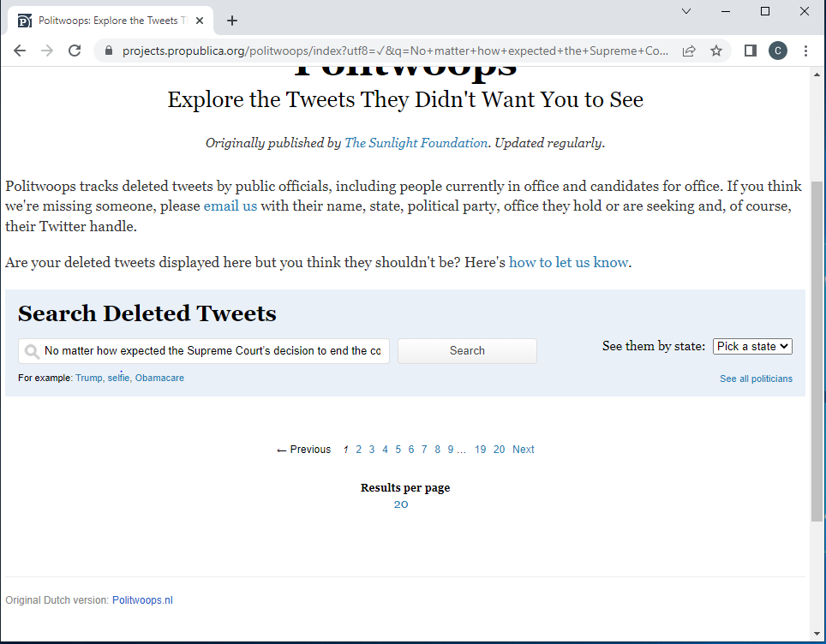
Task: Open the how to let us know link
Action: click(x=568, y=262)
